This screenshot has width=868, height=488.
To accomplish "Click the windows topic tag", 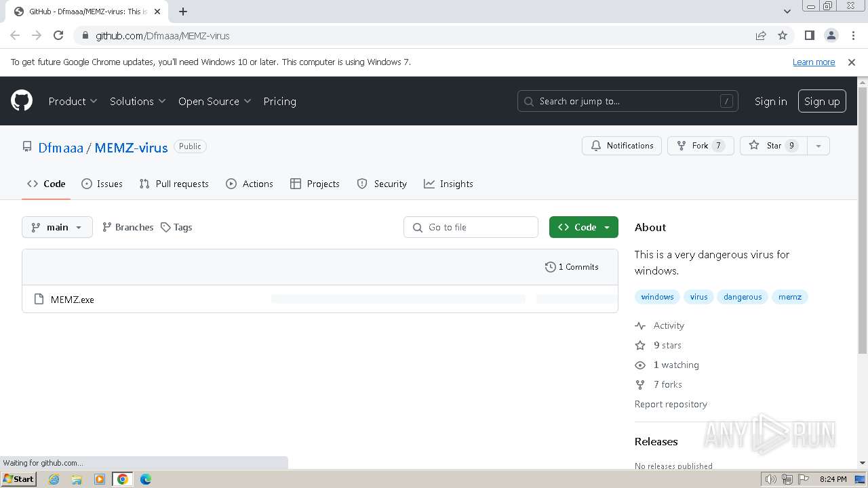I will [657, 297].
